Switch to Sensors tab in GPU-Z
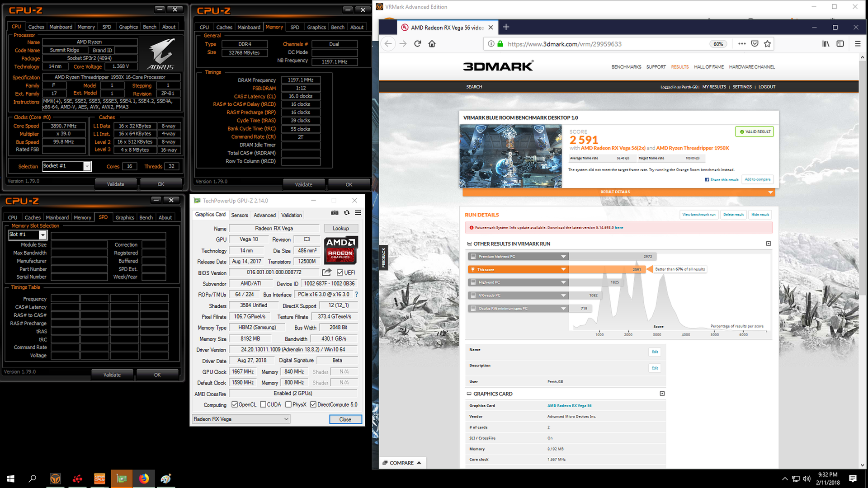 click(x=240, y=215)
